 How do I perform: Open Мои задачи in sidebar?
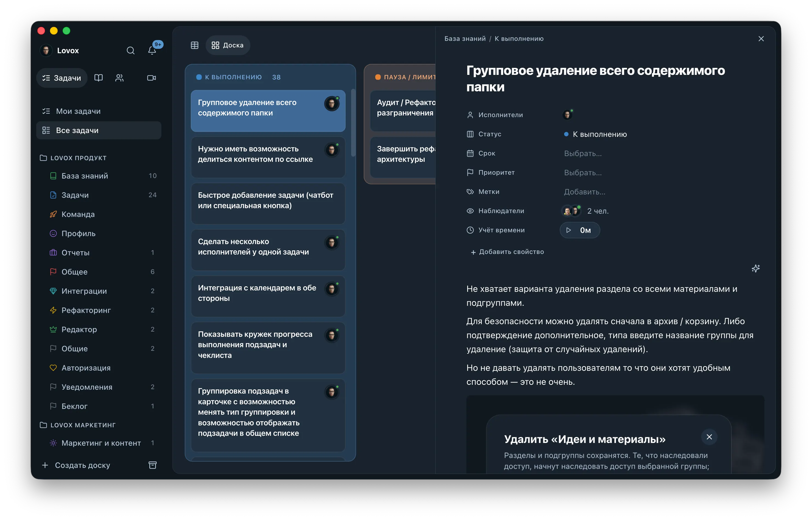[x=99, y=111]
